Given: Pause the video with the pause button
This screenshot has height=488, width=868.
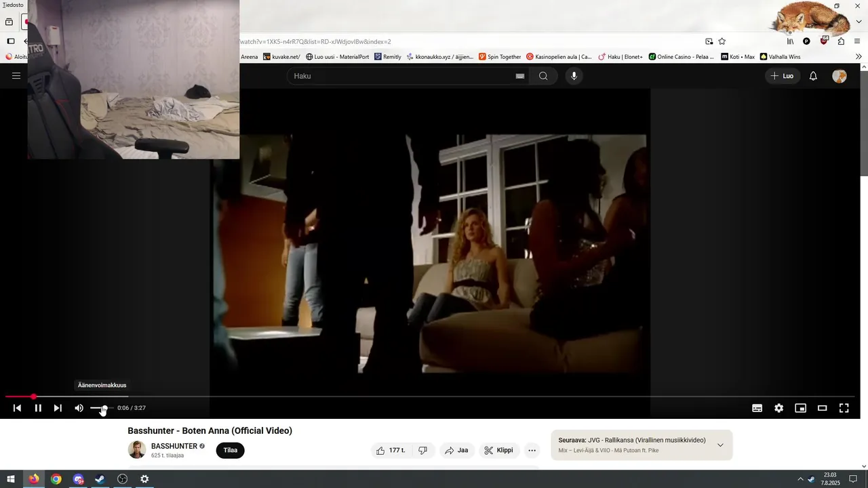Looking at the screenshot, I should click(x=38, y=408).
